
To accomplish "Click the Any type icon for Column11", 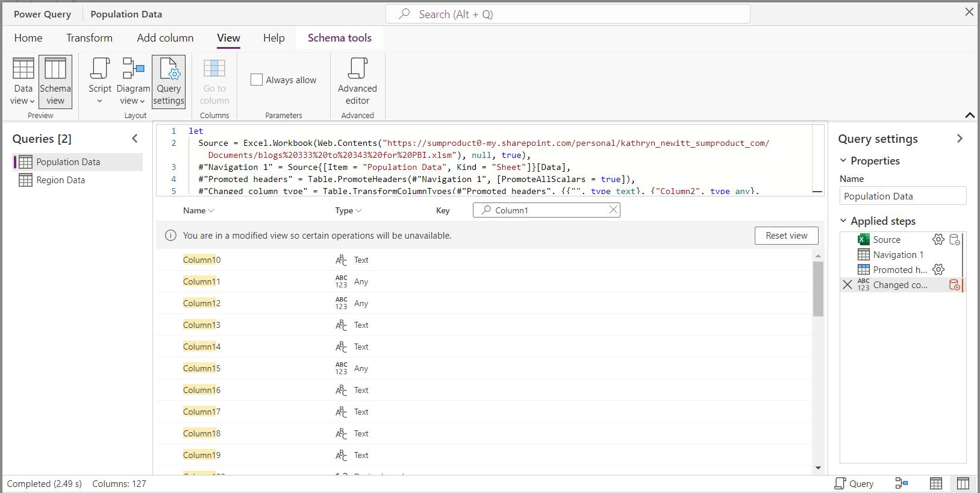I will 341,281.
